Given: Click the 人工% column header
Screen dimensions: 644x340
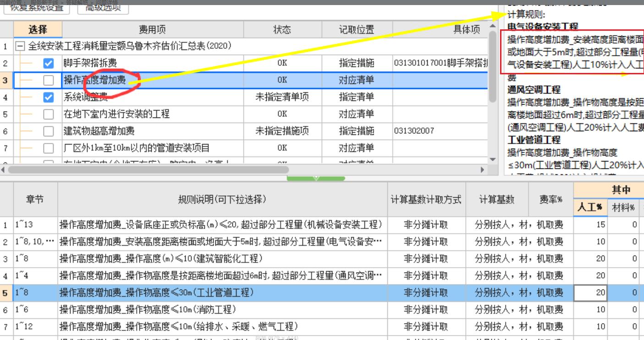Looking at the screenshot, I should [590, 208].
